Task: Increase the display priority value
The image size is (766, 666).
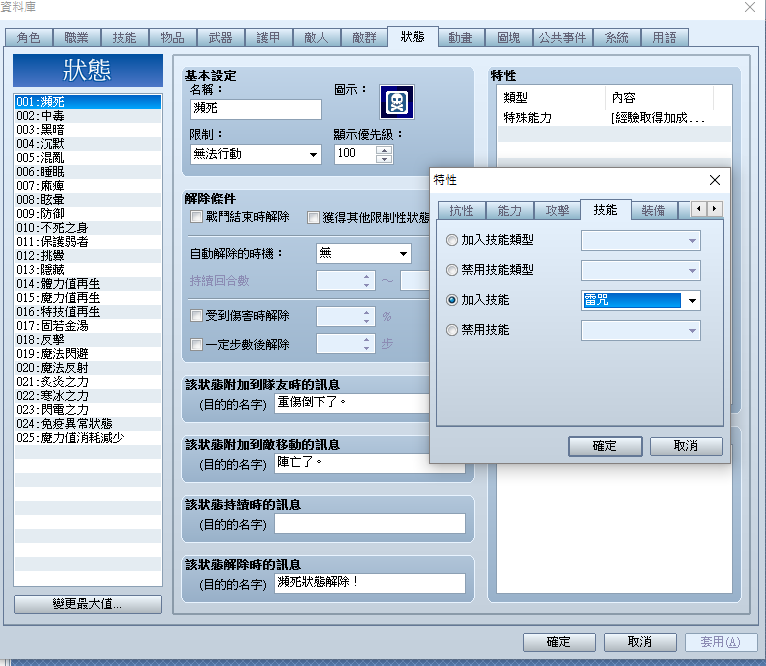Action: (x=384, y=150)
